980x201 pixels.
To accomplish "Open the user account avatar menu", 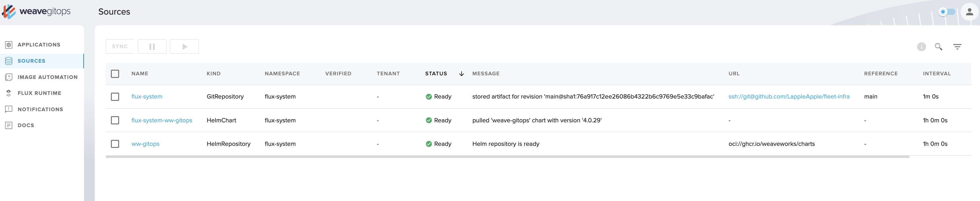I will pos(969,12).
